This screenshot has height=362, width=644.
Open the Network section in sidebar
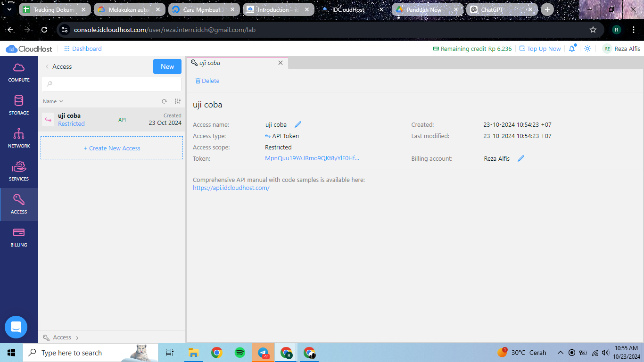19,139
